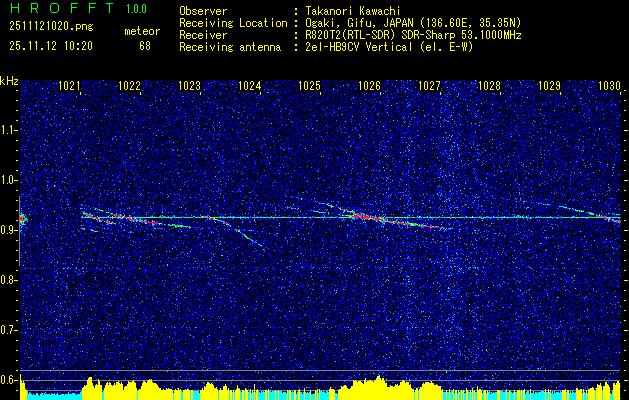
Task: Click the 1027 time marker
Action: [429, 85]
